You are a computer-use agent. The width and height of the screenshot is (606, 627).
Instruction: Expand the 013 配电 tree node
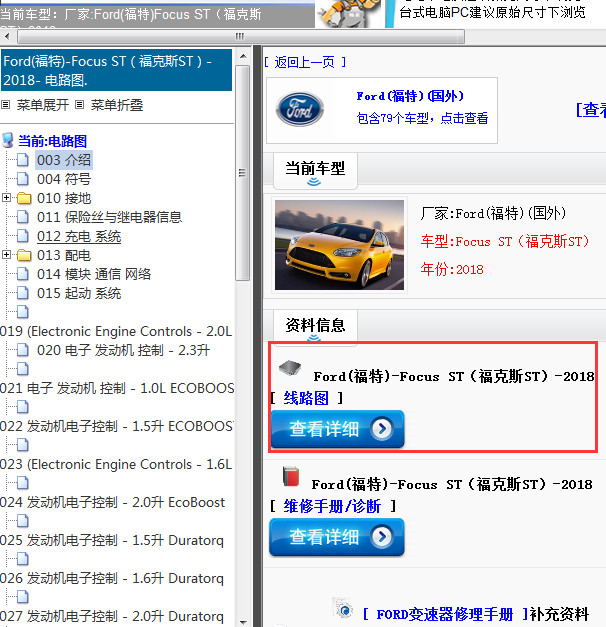[x=6, y=255]
